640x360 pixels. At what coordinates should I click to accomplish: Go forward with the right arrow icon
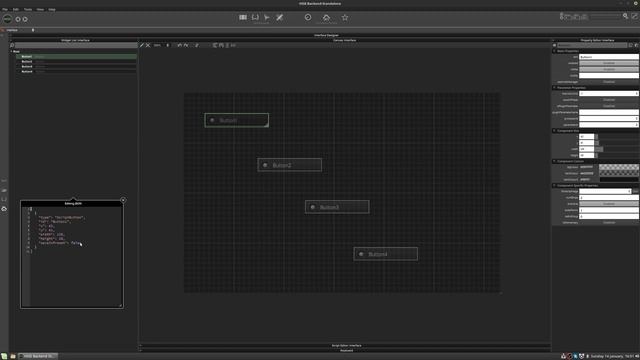(x=25, y=19)
